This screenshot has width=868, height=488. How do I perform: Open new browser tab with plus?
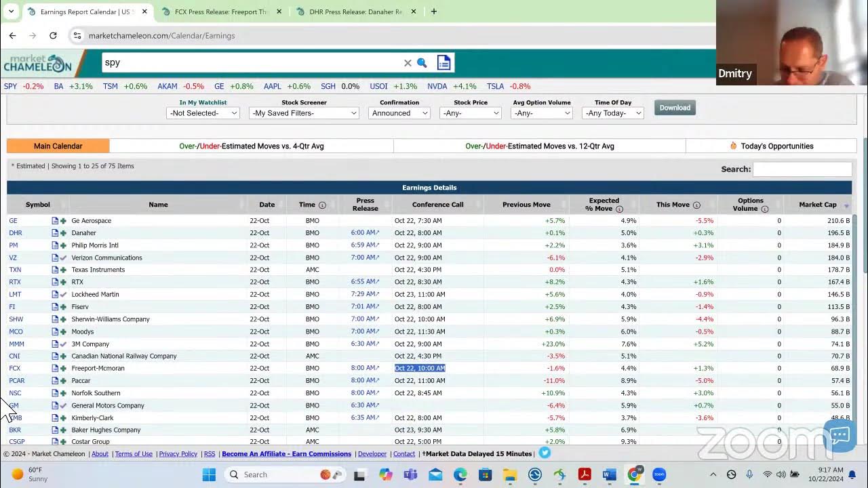point(434,12)
